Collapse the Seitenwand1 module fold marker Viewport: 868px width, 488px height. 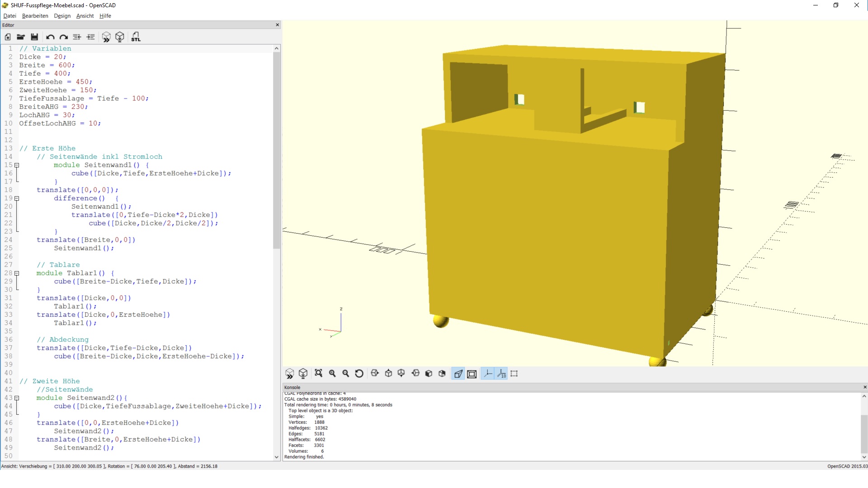coord(17,165)
